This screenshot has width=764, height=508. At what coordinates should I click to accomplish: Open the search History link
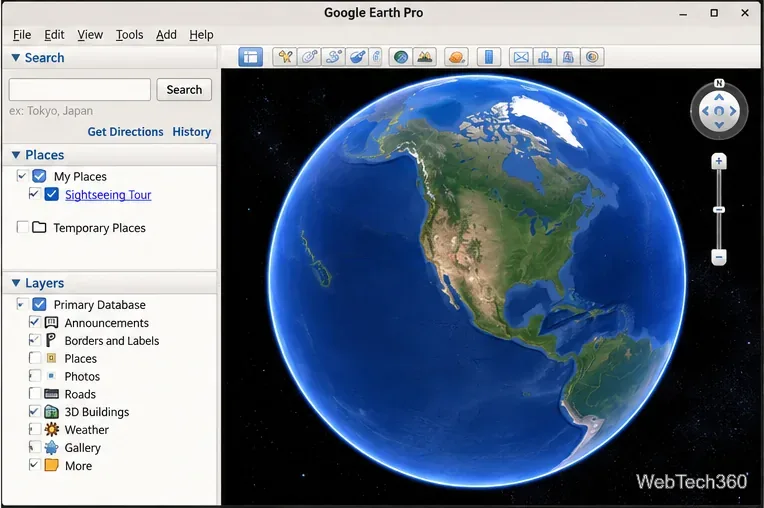[x=191, y=132]
